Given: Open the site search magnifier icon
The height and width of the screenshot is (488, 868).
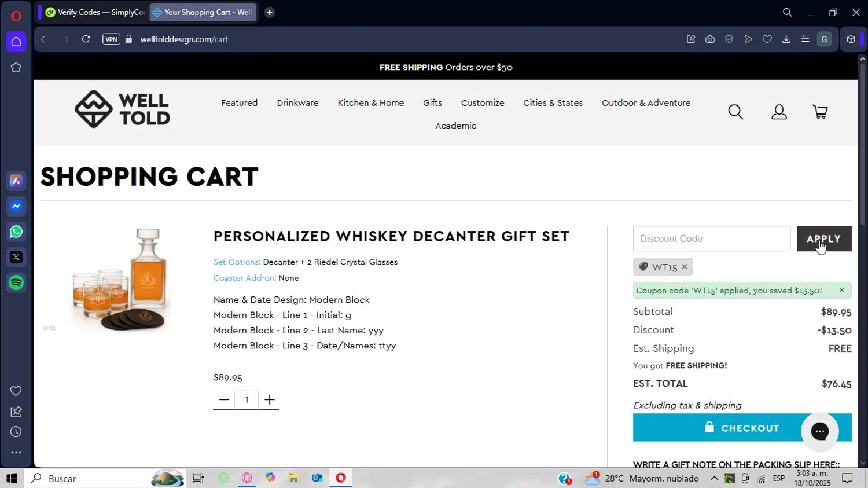Looking at the screenshot, I should [x=735, y=112].
